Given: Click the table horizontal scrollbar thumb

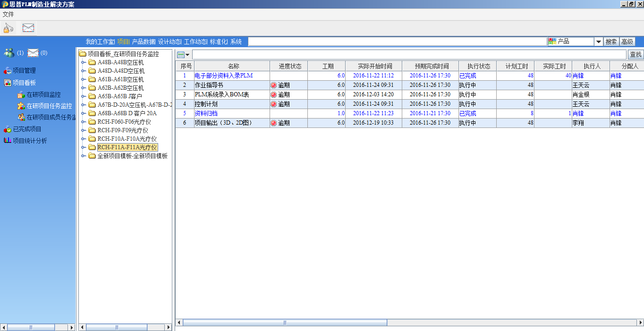Looking at the screenshot, I should tap(285, 323).
